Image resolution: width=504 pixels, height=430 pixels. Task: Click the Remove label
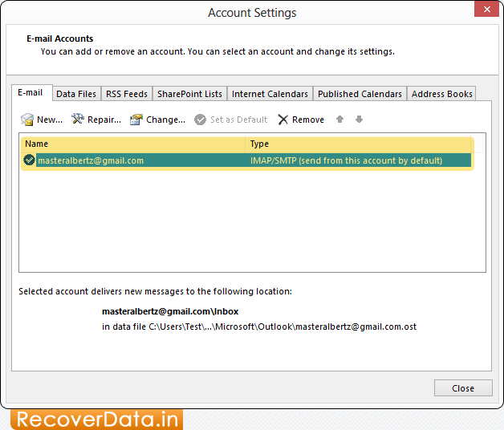coord(308,120)
